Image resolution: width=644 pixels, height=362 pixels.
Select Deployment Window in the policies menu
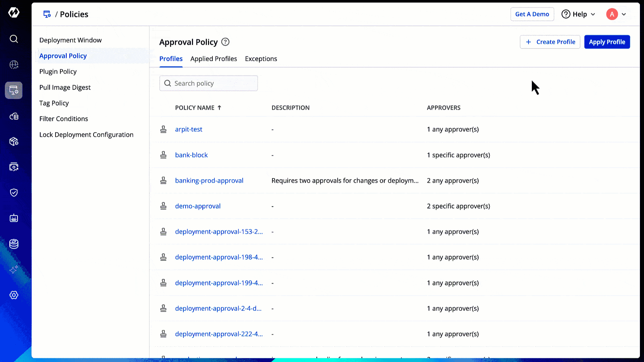point(70,40)
